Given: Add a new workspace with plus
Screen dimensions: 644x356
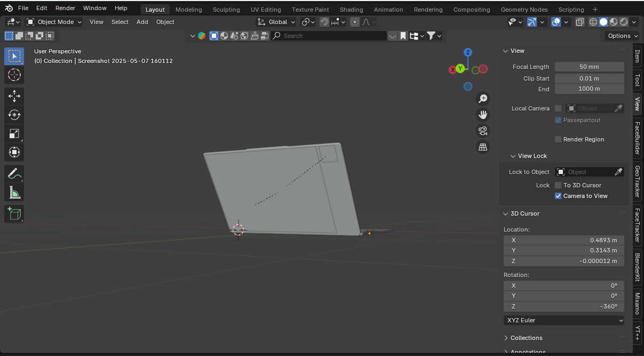Looking at the screenshot, I should click(x=595, y=10).
